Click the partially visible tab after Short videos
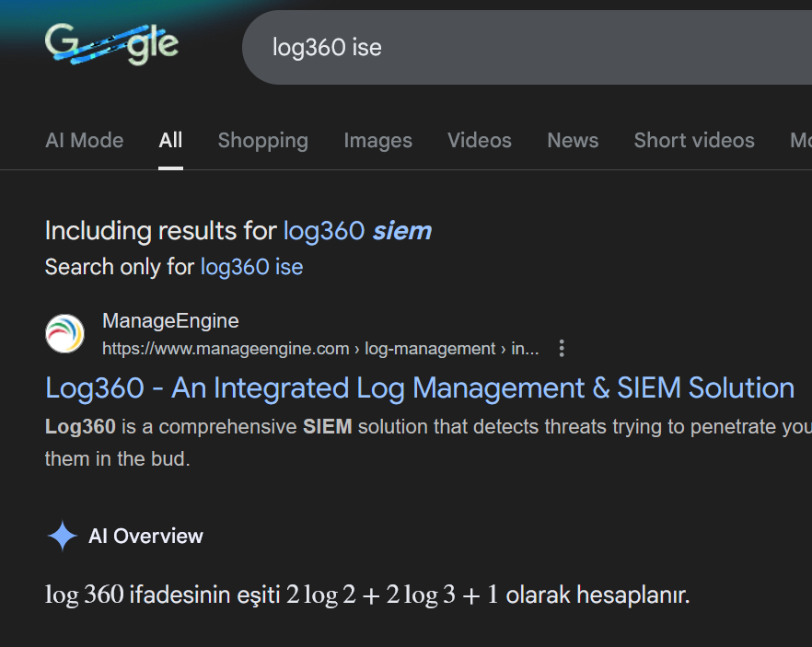This screenshot has width=812, height=647. pyautogui.click(x=800, y=141)
